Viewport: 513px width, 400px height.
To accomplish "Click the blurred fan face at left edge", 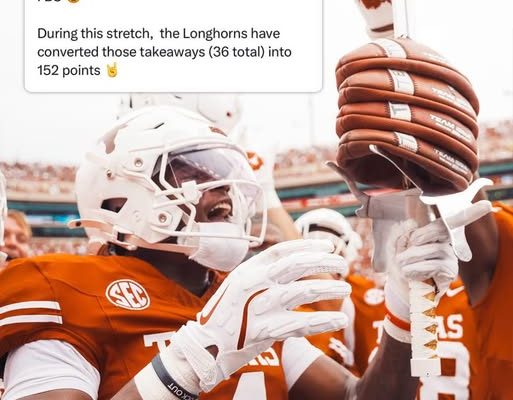I will tap(15, 235).
